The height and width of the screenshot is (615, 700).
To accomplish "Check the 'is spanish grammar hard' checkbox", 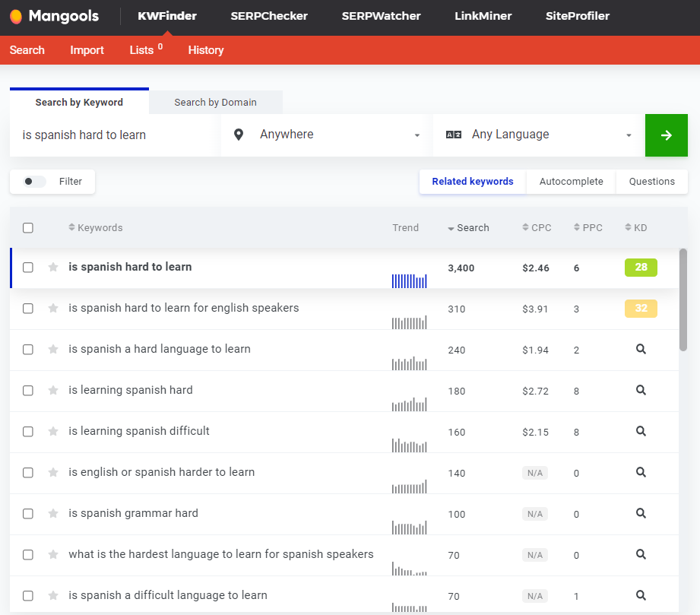I will coord(27,514).
